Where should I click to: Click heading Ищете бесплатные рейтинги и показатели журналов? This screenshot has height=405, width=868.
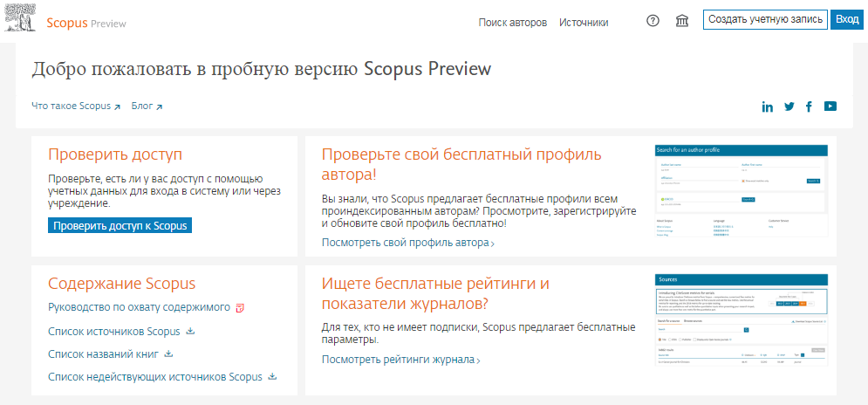tap(435, 293)
